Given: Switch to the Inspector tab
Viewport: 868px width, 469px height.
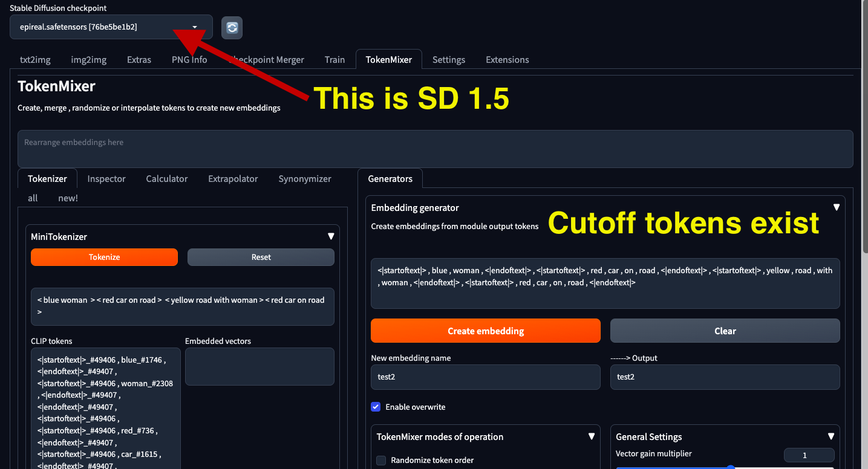Looking at the screenshot, I should point(106,179).
